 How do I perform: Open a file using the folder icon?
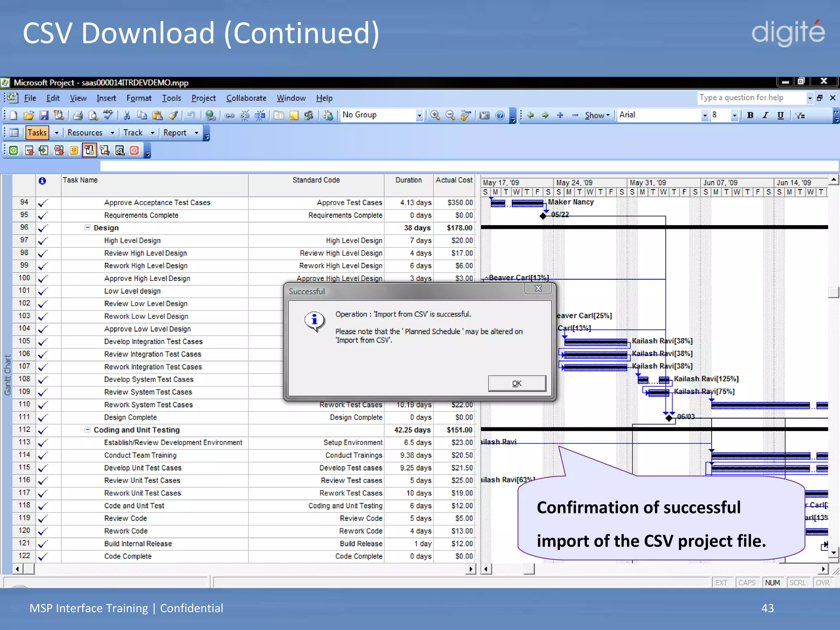point(29,116)
